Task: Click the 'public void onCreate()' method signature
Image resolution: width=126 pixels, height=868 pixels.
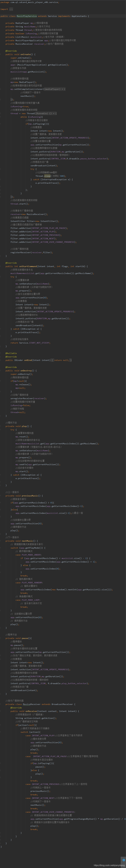Action: coord(20,54)
